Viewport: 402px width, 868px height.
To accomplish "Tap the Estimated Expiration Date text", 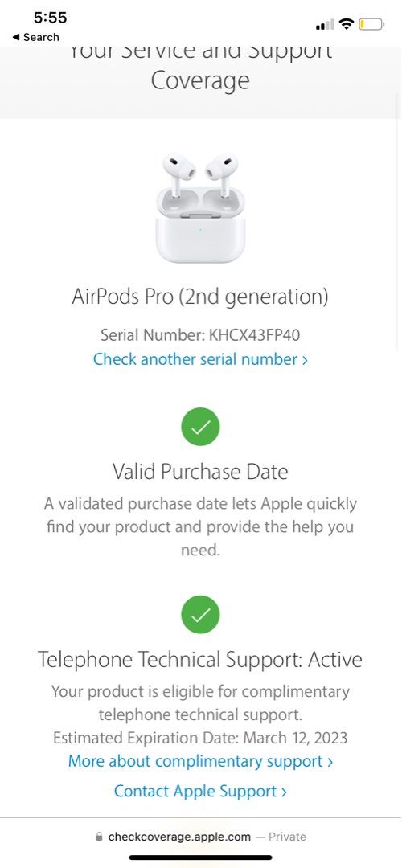I will tap(200, 738).
